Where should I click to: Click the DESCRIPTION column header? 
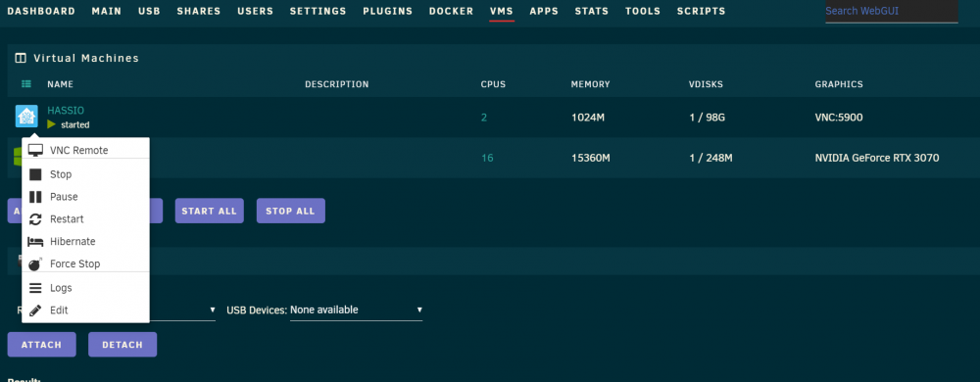tap(337, 84)
